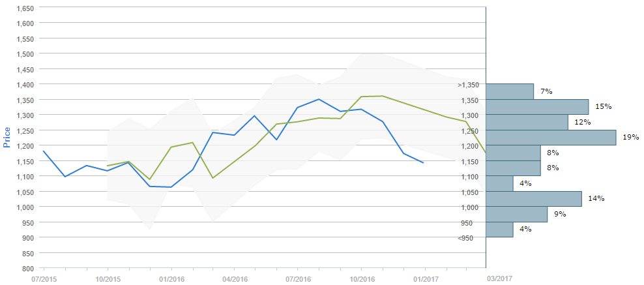The image size is (644, 285).
Task: Select the 07/2016 date label
Action: click(298, 278)
